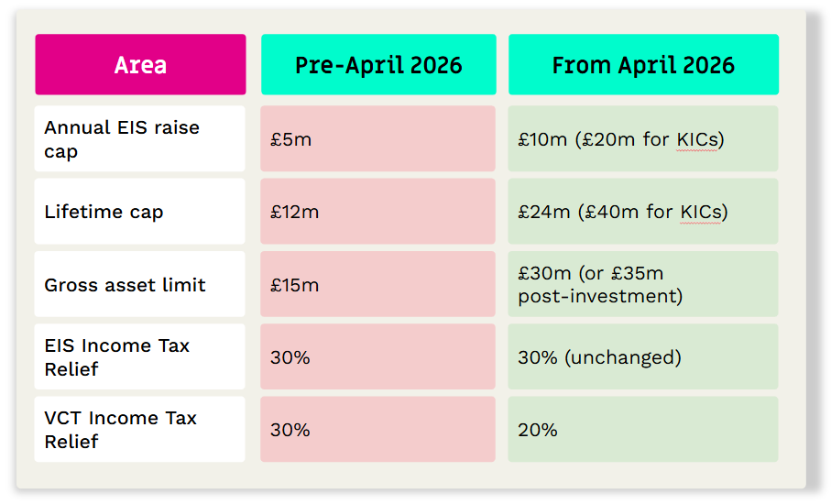Click the £15m gross asset cell
The height and width of the screenshot is (504, 831).
point(378,284)
